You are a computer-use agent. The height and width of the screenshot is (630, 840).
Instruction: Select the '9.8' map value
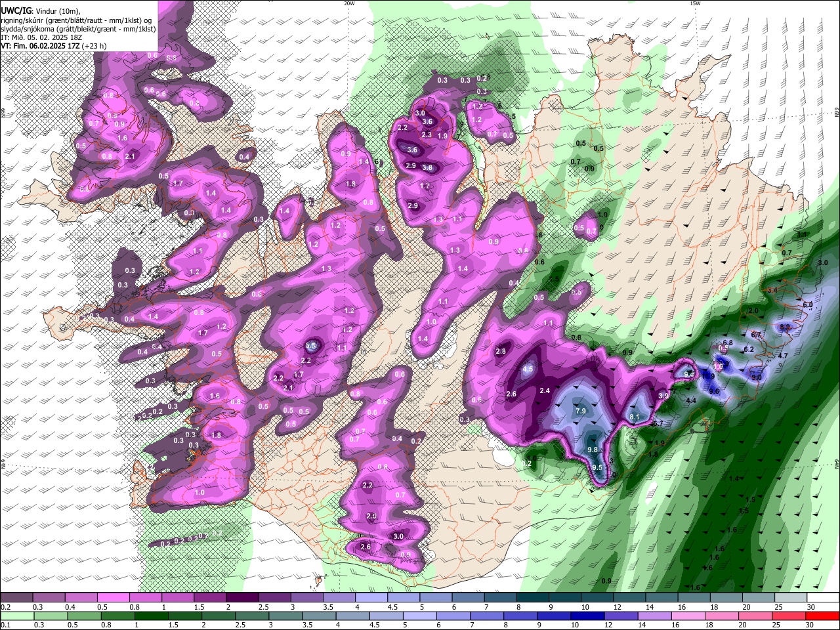point(593,450)
